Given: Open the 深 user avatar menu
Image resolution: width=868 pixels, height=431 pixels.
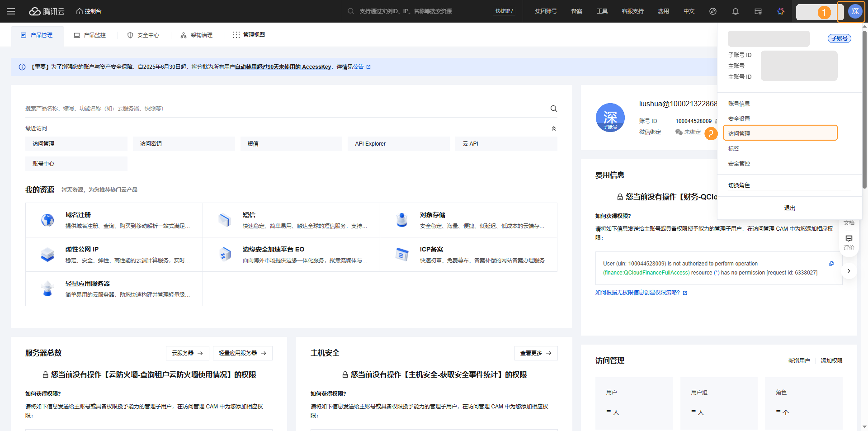Looking at the screenshot, I should click(855, 11).
